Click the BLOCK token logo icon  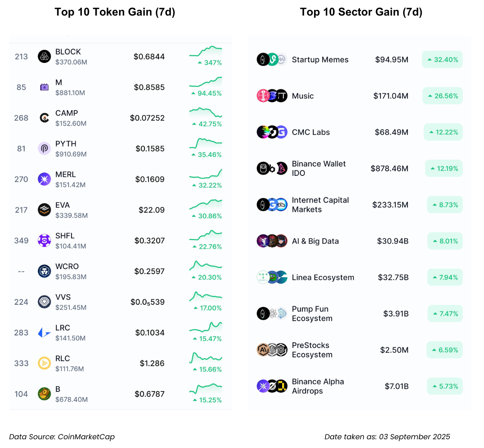click(x=44, y=57)
